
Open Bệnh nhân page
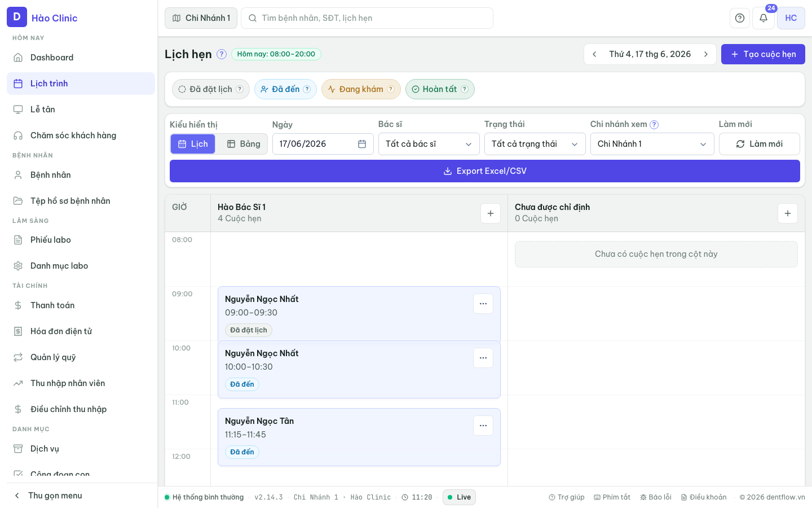[81, 175]
